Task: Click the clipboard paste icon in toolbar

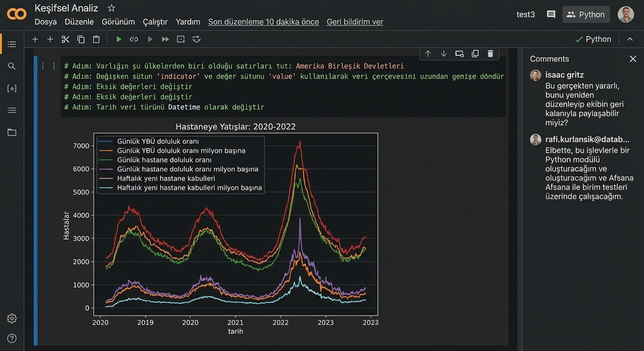Action: tap(96, 39)
